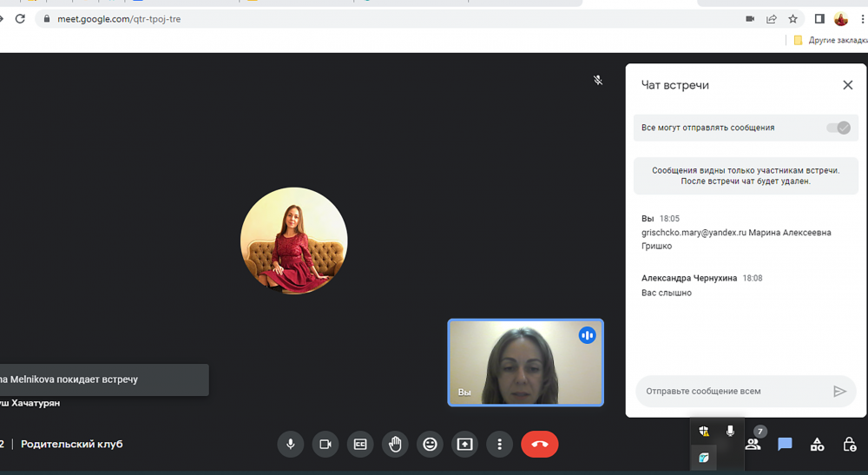Viewport: 868px width, 475px height.
Task: Show the participants list
Action: [753, 445]
